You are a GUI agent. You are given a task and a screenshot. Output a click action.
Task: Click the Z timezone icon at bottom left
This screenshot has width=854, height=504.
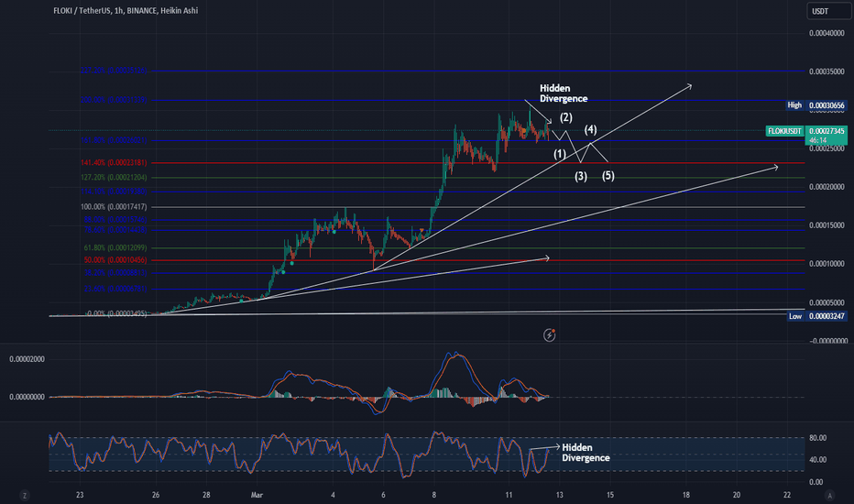(24, 495)
